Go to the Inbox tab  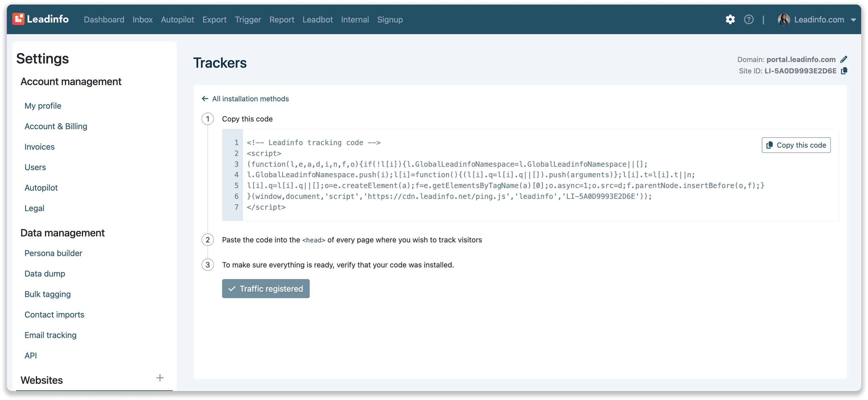coord(142,20)
